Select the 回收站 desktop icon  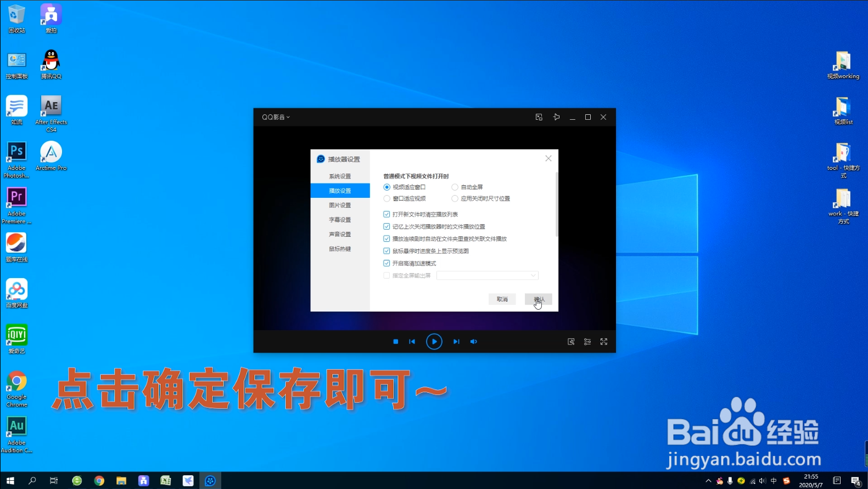(16, 19)
